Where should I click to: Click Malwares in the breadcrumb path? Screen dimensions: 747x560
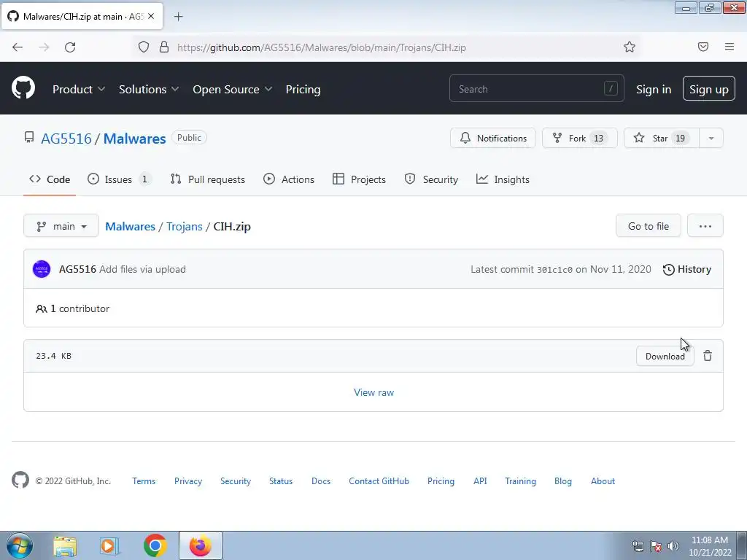(x=130, y=226)
